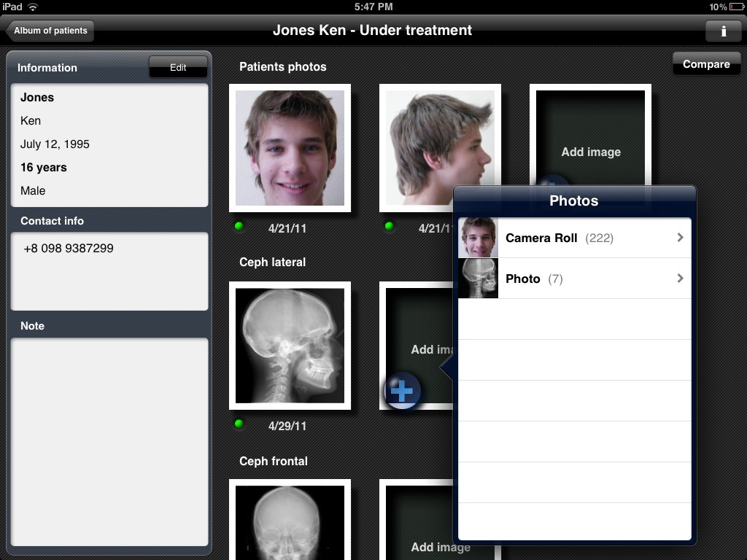Open the frontal face patient photo
The height and width of the screenshot is (560, 747).
click(x=290, y=148)
